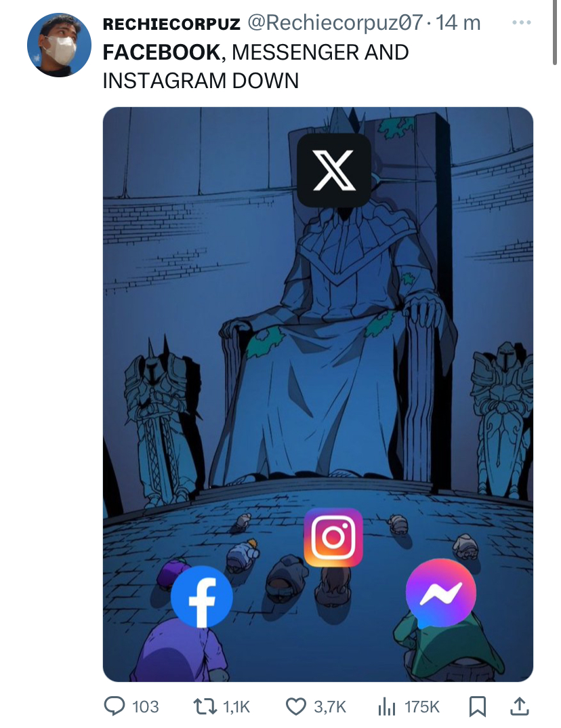Open RECHIECORPUZ profile picture
Viewport: 561px width, 728px height.
(59, 45)
